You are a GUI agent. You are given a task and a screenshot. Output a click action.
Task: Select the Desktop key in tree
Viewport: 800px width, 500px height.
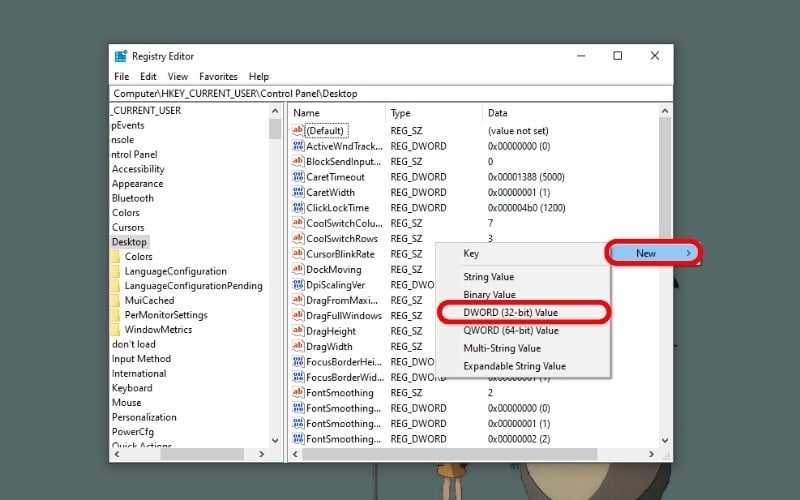tap(129, 242)
